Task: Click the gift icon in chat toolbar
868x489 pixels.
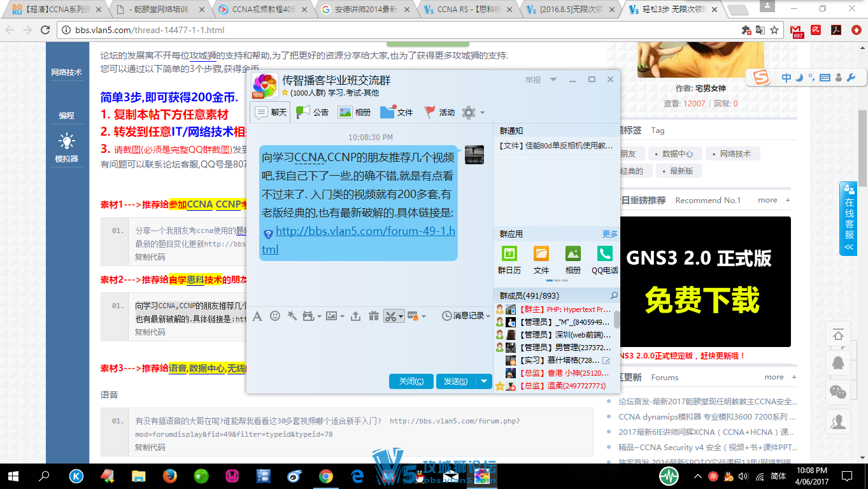Action: pyautogui.click(x=374, y=316)
